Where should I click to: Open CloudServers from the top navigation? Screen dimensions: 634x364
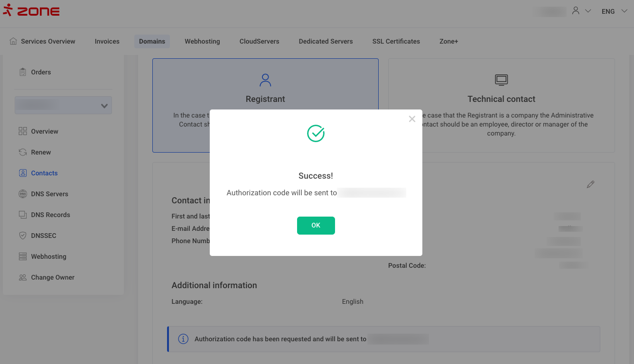coord(259,41)
